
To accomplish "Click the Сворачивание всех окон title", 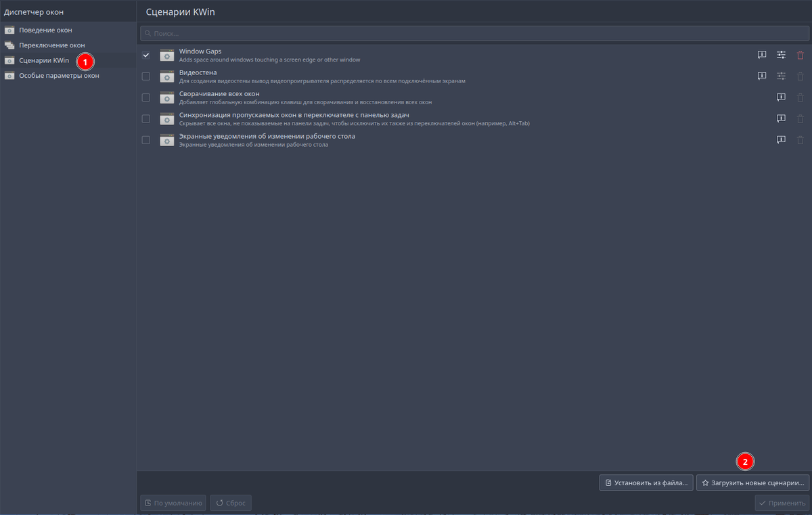I will click(x=219, y=93).
